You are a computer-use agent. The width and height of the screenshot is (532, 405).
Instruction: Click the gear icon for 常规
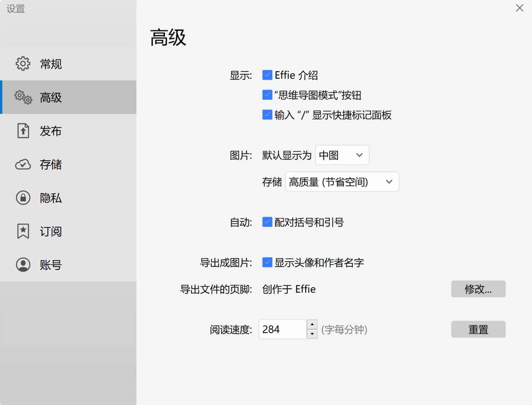point(23,64)
